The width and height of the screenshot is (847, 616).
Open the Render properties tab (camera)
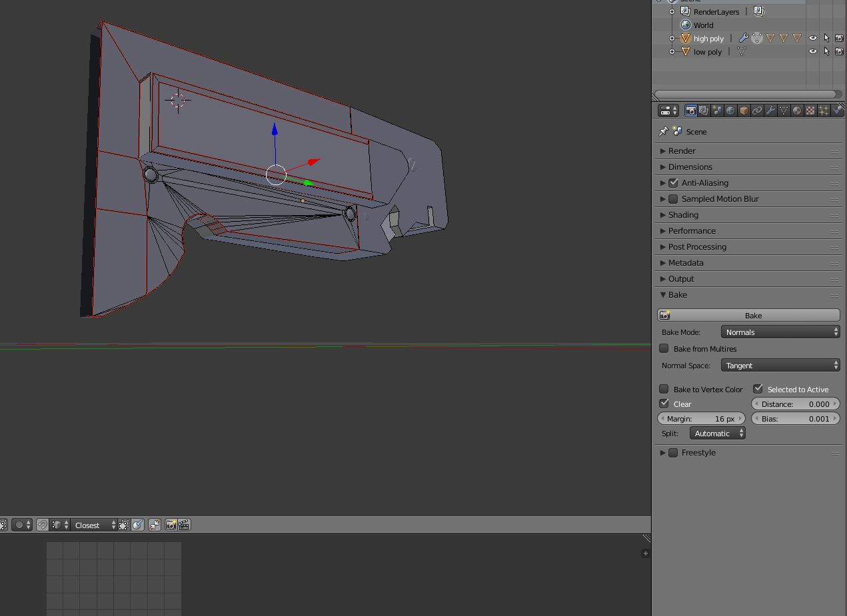[690, 111]
